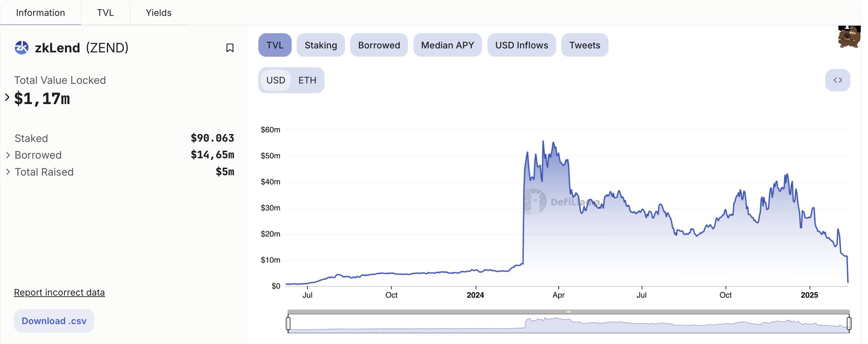Bookmark the zkLend protocol
This screenshot has width=868, height=344.
click(x=230, y=48)
